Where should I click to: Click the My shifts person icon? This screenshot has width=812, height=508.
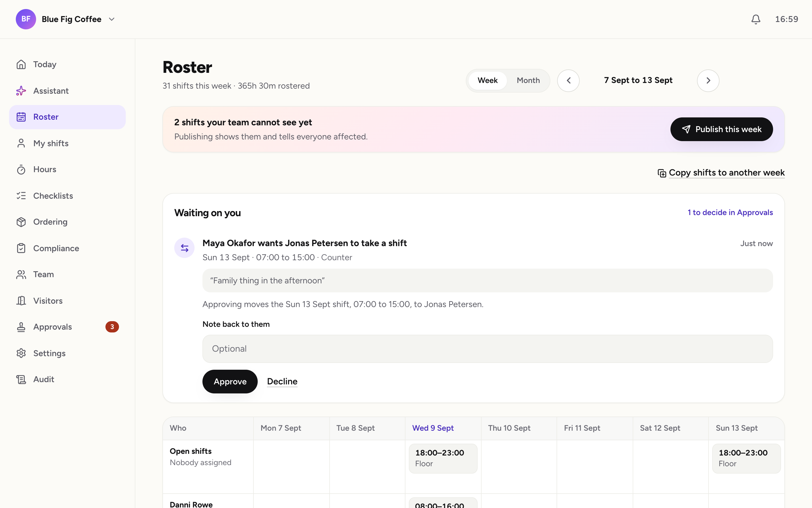click(x=21, y=143)
